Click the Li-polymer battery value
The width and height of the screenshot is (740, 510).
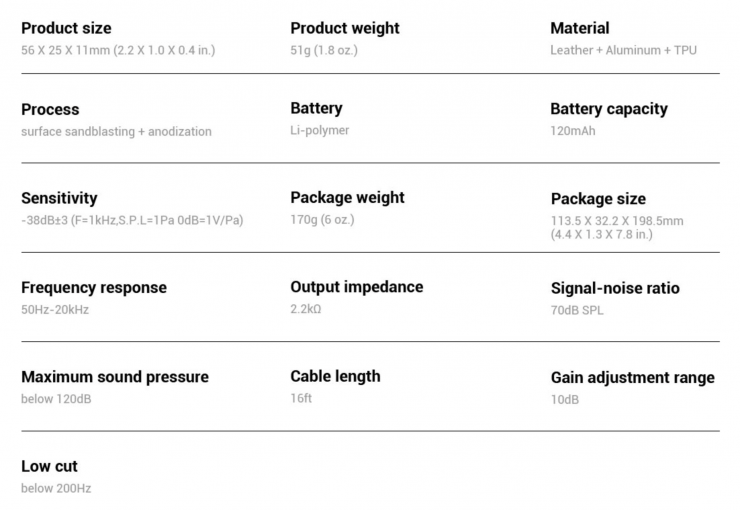pos(320,130)
